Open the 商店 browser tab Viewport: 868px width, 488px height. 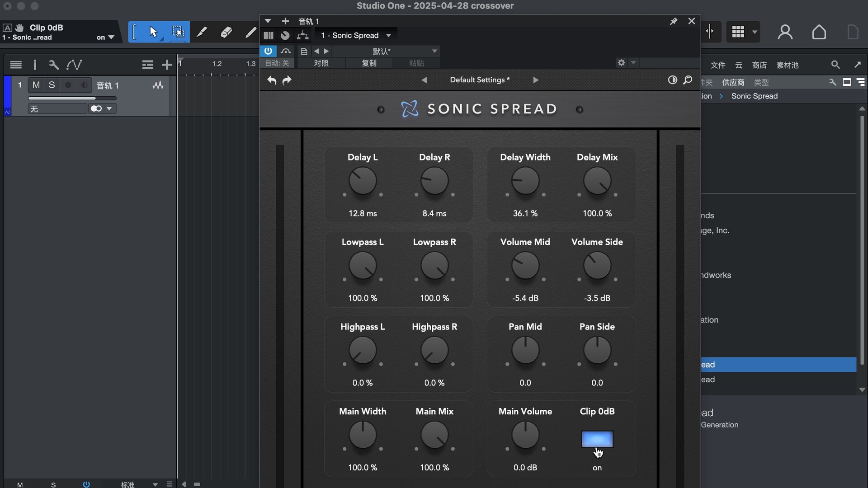pos(759,65)
